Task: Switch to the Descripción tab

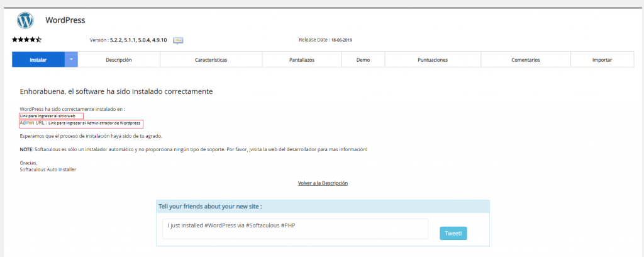Action: point(119,60)
